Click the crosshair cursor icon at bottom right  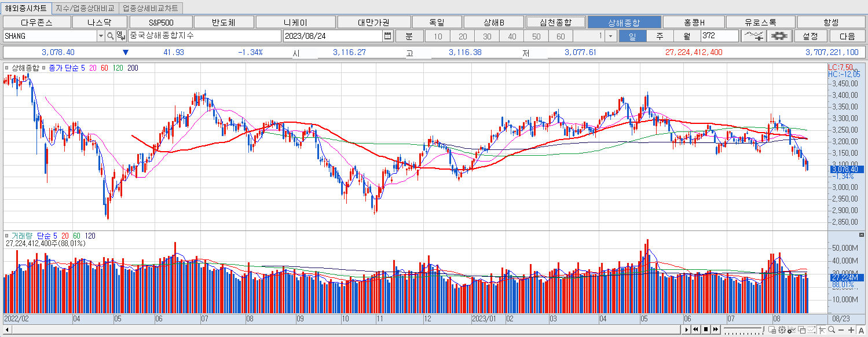[822, 330]
